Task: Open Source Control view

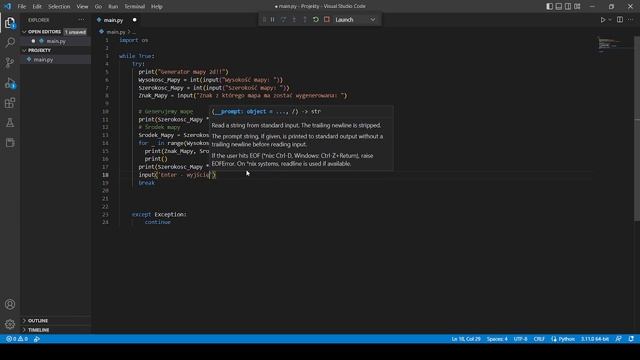Action: 10,62
